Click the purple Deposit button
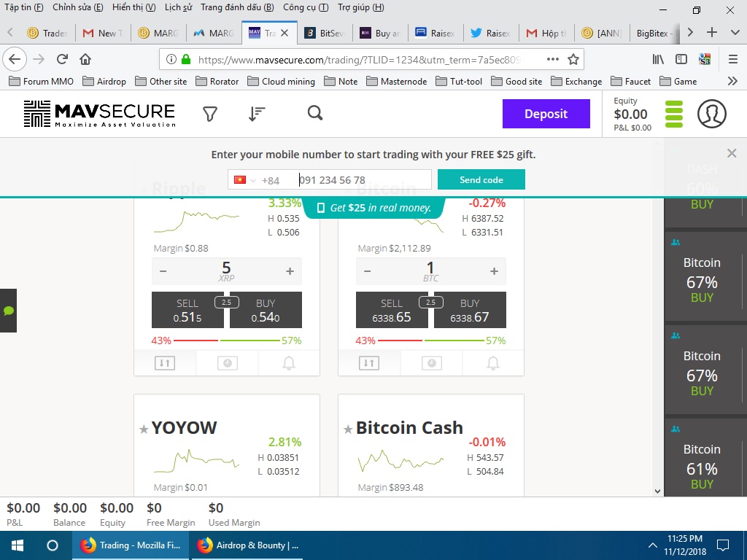The image size is (747, 560). coord(546,114)
